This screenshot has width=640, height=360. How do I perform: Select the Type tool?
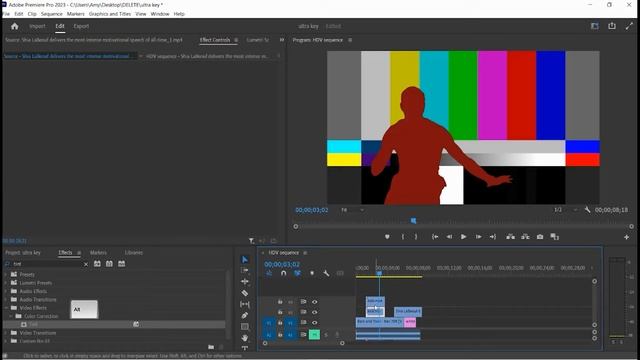pos(244,348)
